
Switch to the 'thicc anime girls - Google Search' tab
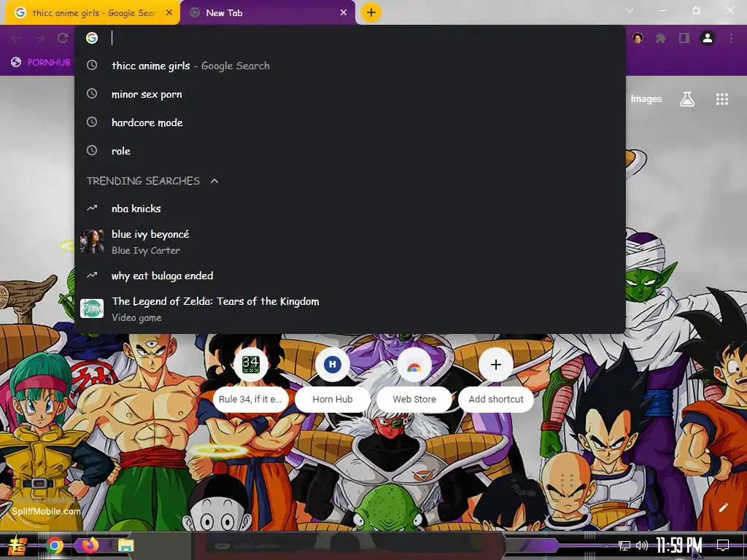click(93, 13)
